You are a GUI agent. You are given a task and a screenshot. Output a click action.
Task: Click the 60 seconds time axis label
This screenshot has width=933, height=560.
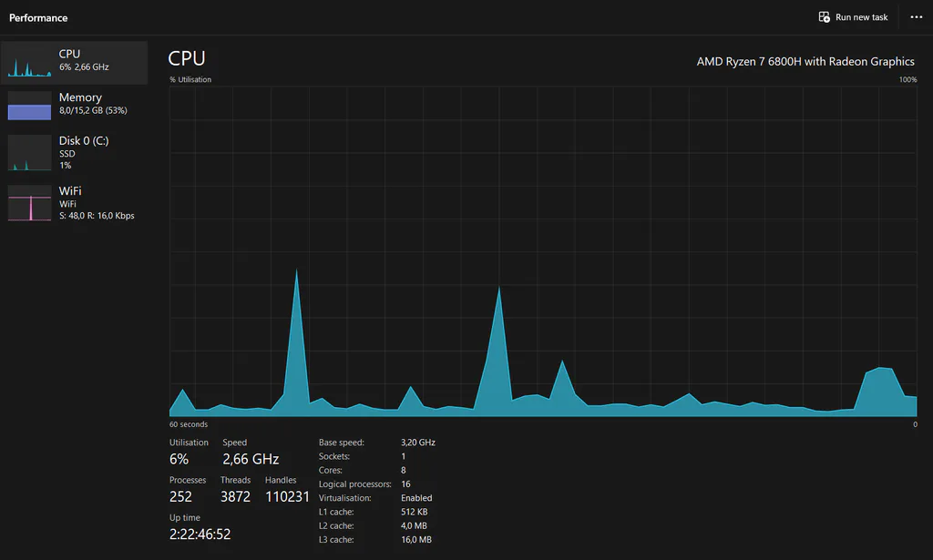tap(189, 424)
